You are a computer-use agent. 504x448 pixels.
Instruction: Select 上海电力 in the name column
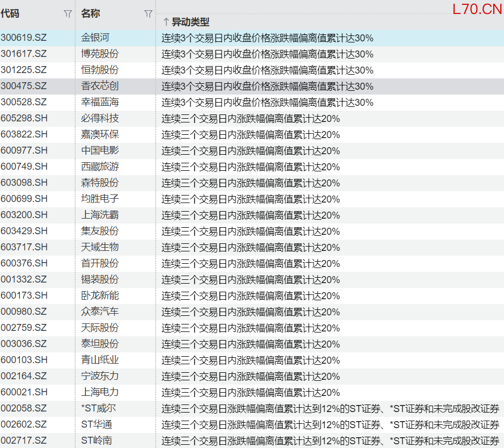point(100,392)
